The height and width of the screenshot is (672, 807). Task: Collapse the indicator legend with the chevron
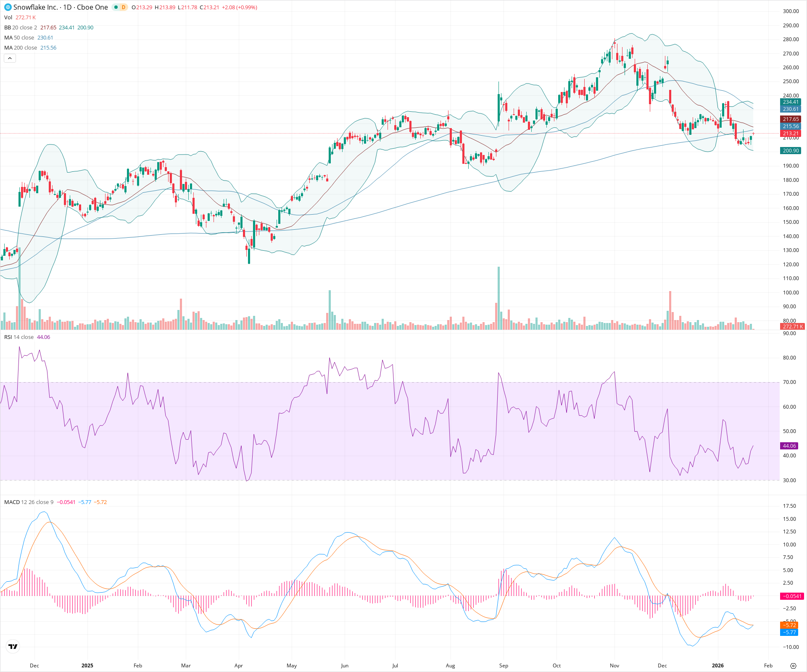coord(9,58)
